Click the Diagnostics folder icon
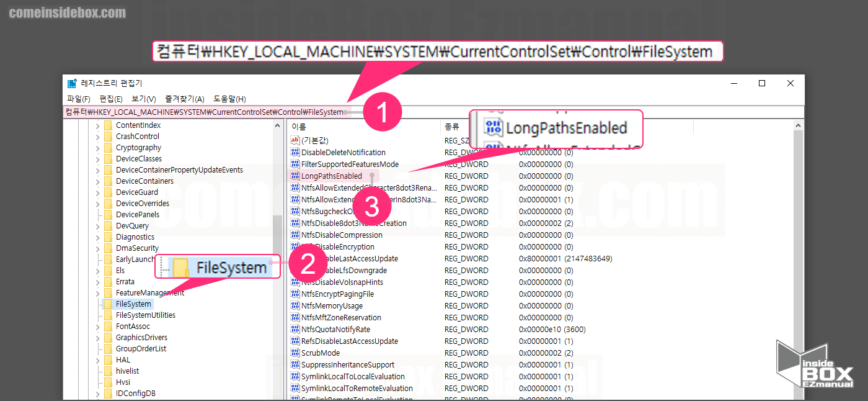 tap(108, 237)
